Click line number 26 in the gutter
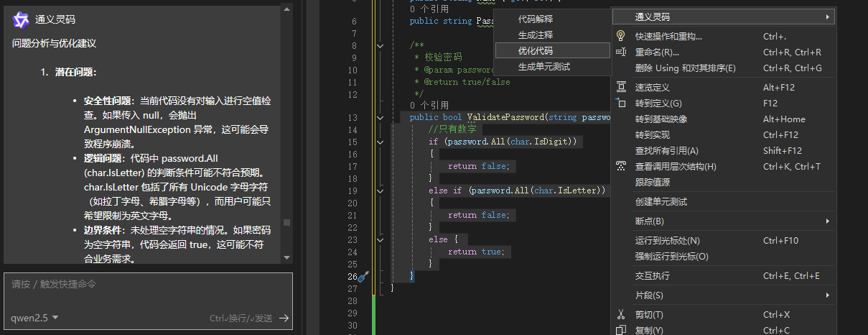This screenshot has height=335, width=868. tap(352, 276)
